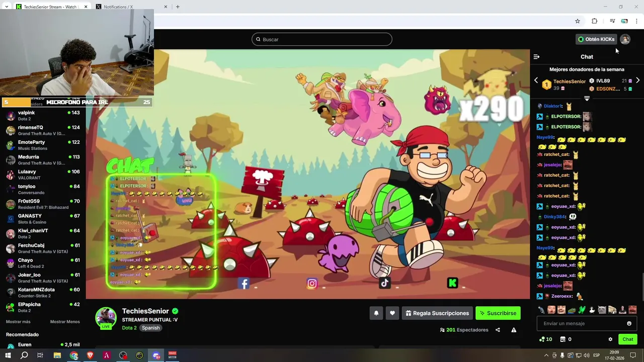Select the laughing mustache man quick emote
Image resolution: width=644 pixels, height=362 pixels.
tap(632, 310)
